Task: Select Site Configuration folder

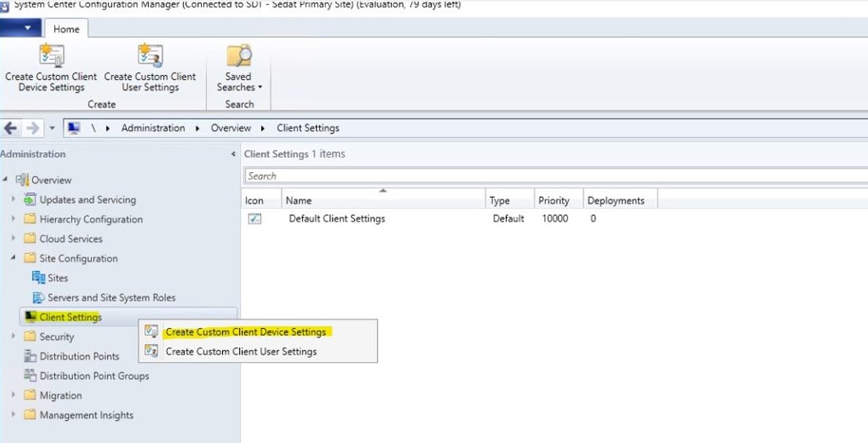Action: pyautogui.click(x=78, y=258)
